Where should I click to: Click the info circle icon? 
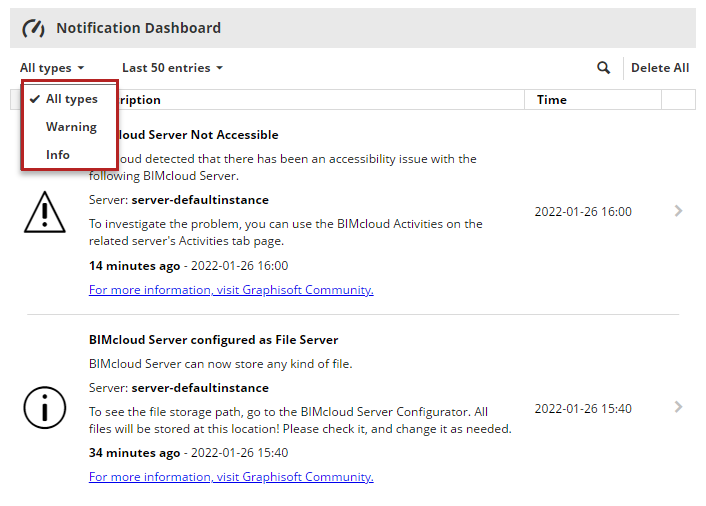tap(44, 407)
